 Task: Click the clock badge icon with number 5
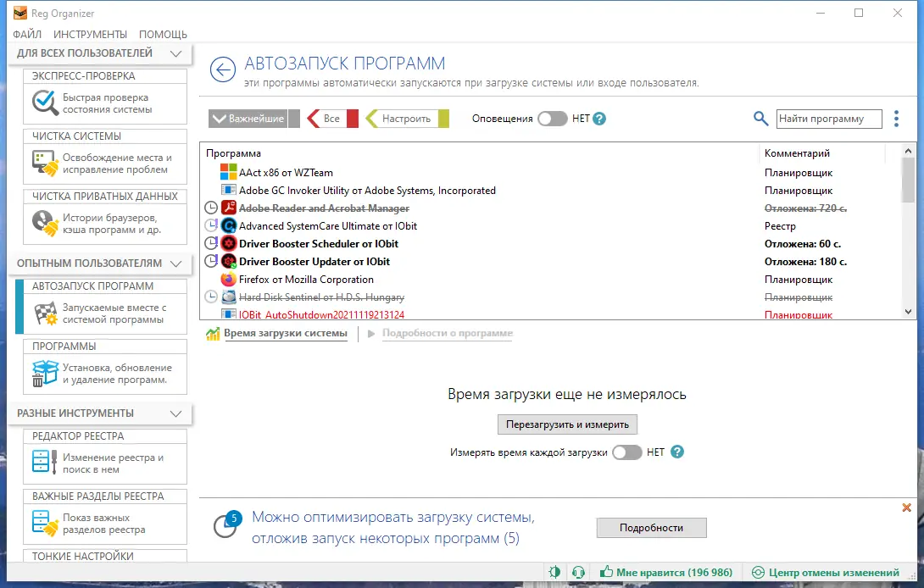[227, 524]
